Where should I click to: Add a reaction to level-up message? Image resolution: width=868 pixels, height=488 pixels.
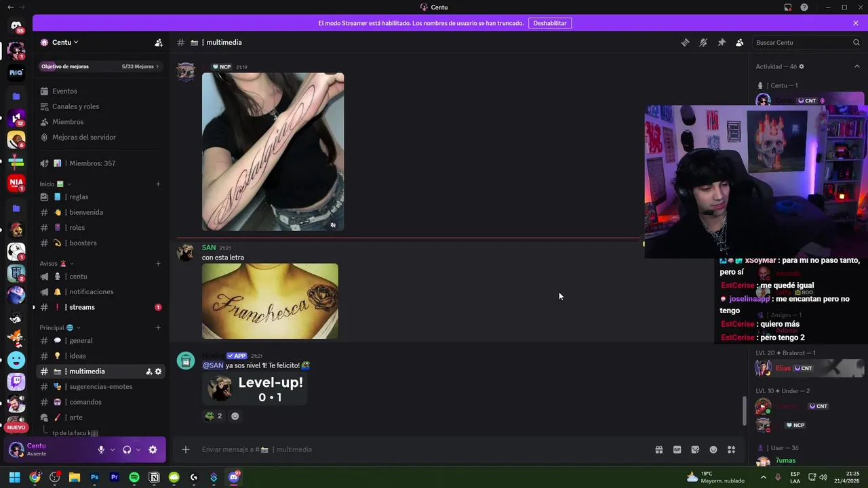click(235, 416)
